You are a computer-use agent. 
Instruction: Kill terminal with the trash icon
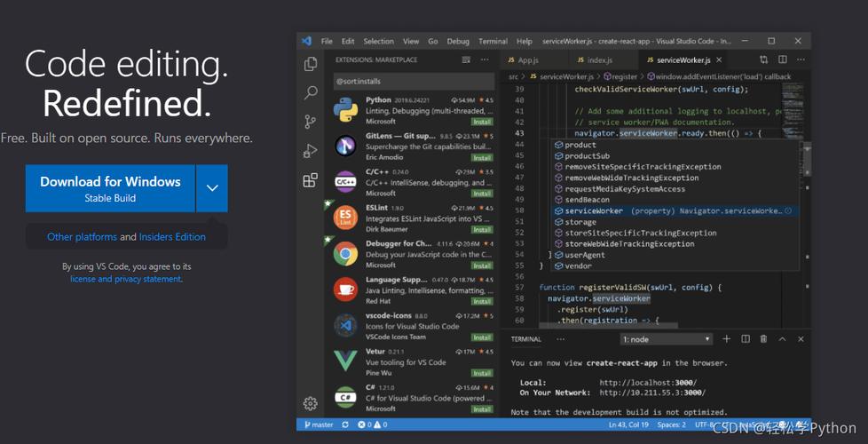click(x=764, y=339)
